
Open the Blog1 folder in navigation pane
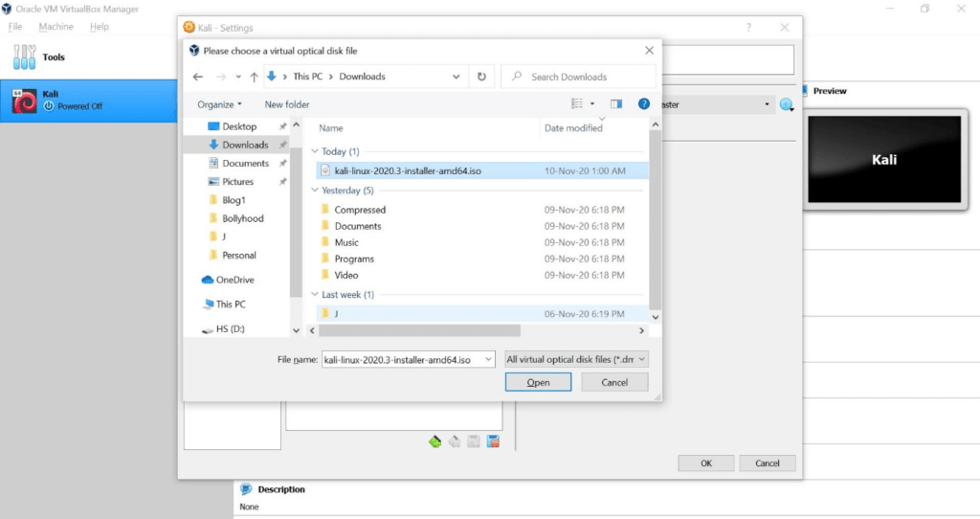coord(234,200)
